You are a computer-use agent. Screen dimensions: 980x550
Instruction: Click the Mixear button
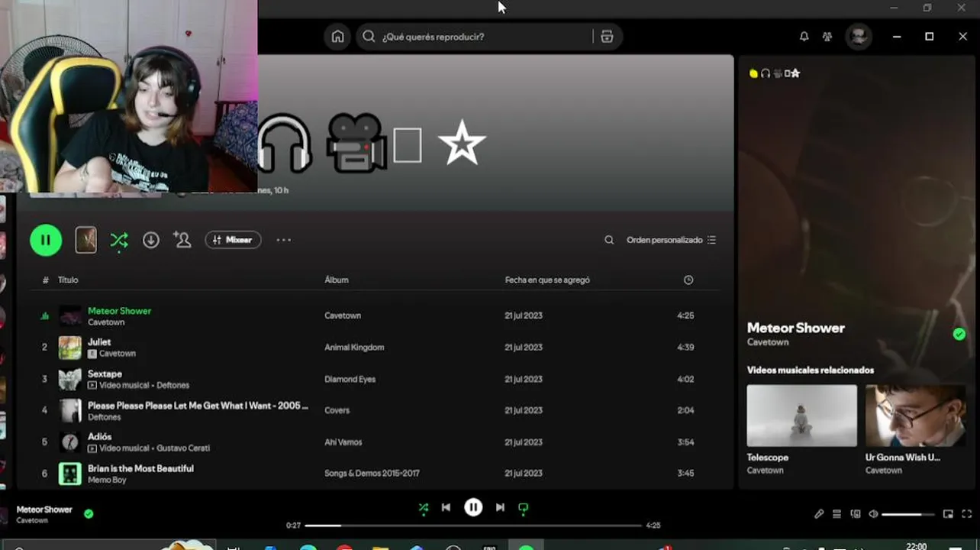(233, 240)
